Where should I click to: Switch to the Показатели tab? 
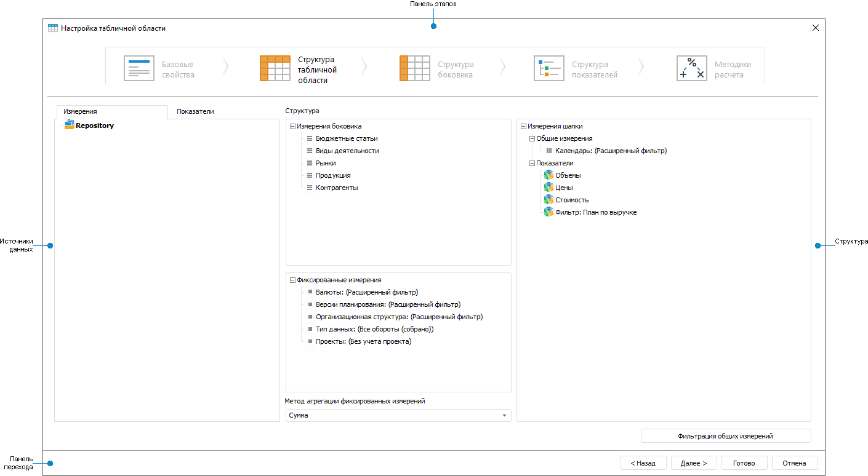click(x=195, y=112)
